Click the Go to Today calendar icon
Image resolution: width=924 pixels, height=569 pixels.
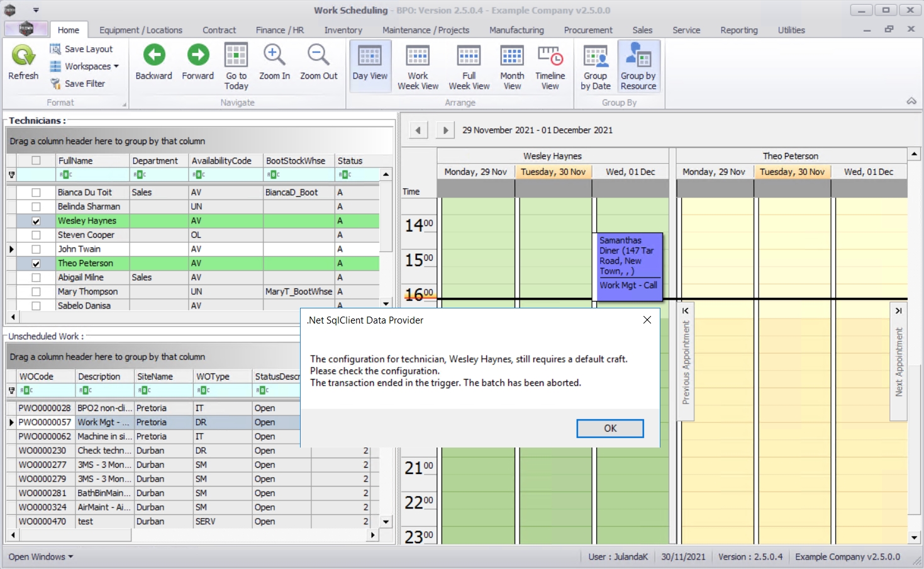click(x=236, y=57)
